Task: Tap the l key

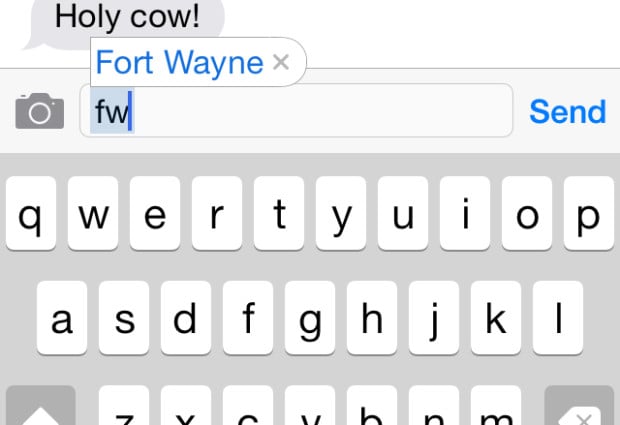Action: coord(558,318)
